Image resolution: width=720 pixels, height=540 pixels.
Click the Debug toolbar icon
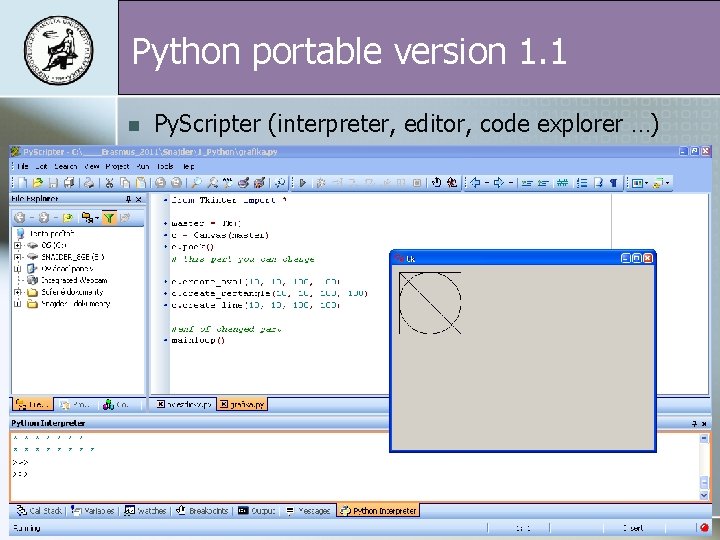click(x=321, y=183)
